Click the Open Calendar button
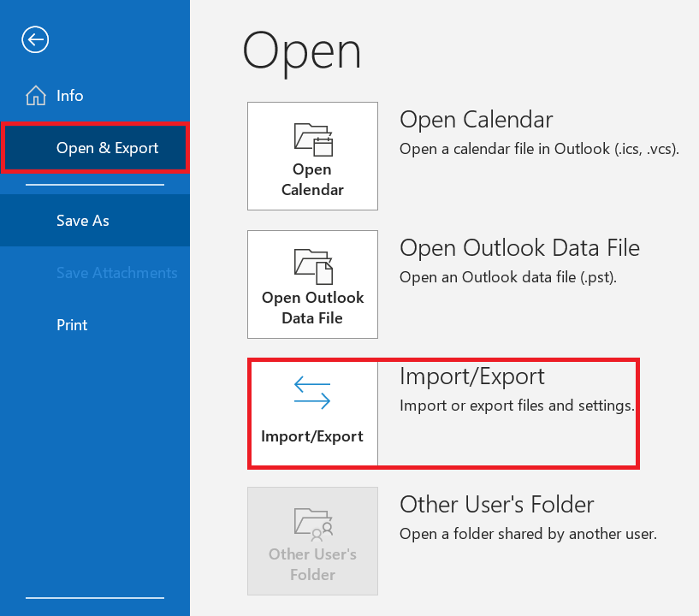 pyautogui.click(x=312, y=156)
